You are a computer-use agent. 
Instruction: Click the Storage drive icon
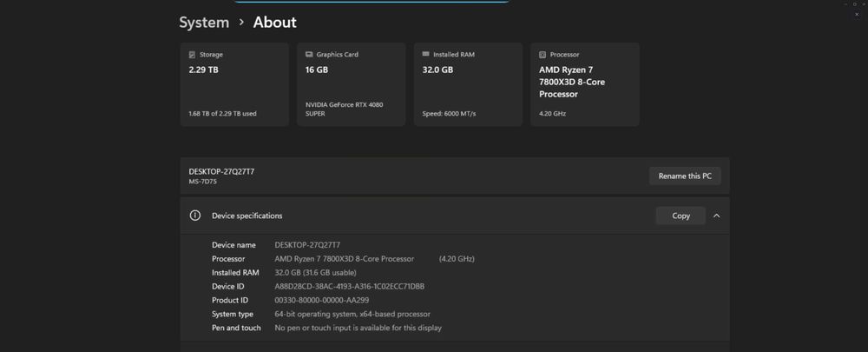click(x=192, y=55)
